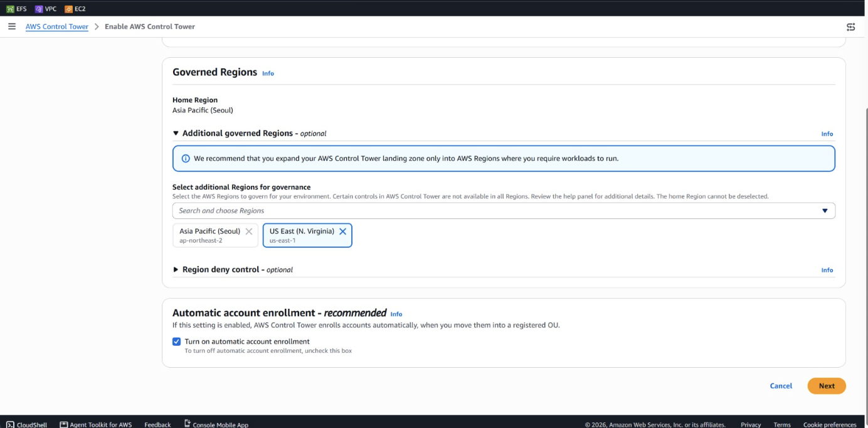Open Agent Toolkit for AWS
868x428 pixels.
(x=96, y=424)
